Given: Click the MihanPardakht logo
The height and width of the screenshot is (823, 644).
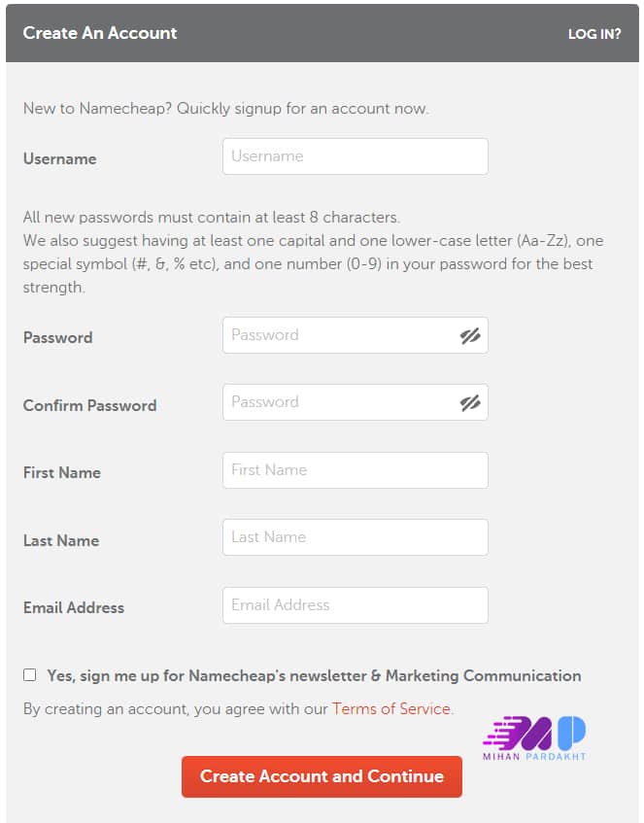Looking at the screenshot, I should click(536, 734).
